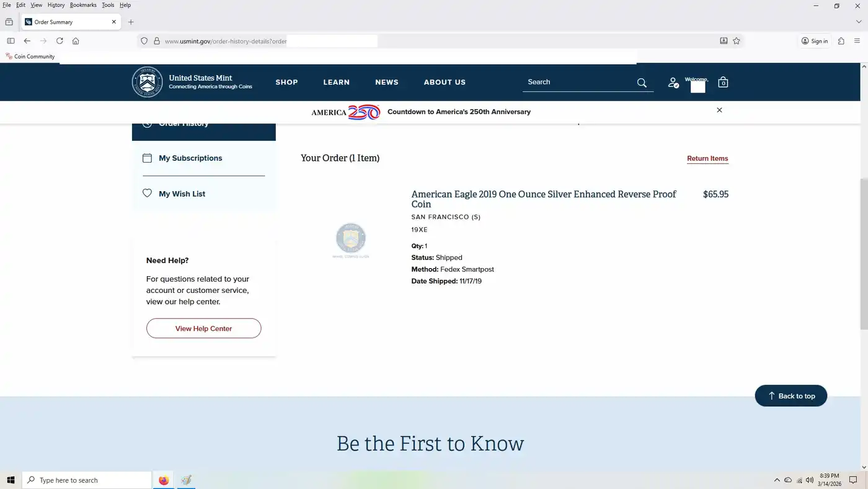Screen dimensions: 868x489
Task: Select the Order Summary tab
Action: click(x=70, y=22)
